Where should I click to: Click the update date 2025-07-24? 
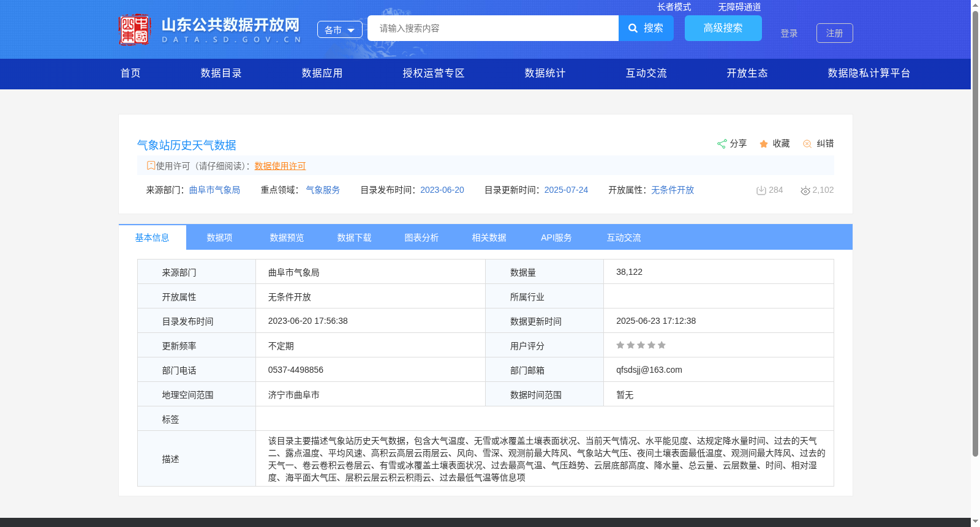566,190
